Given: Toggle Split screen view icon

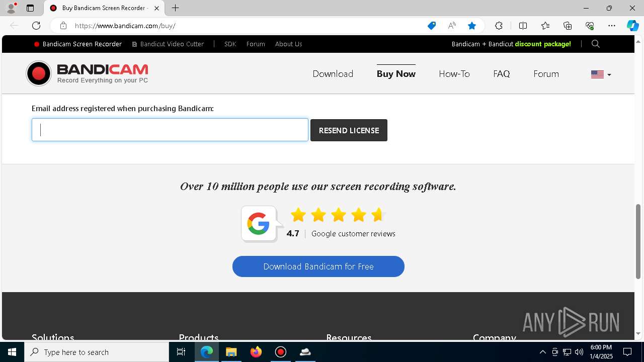Looking at the screenshot, I should pos(523,26).
